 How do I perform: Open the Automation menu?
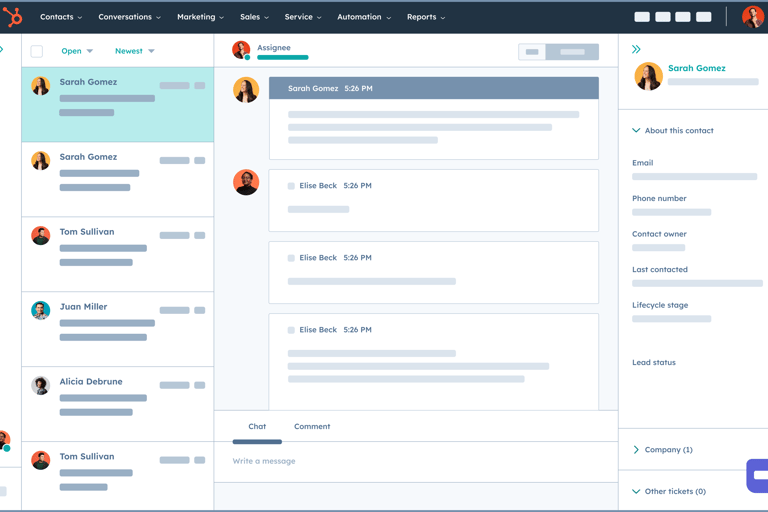pyautogui.click(x=364, y=17)
